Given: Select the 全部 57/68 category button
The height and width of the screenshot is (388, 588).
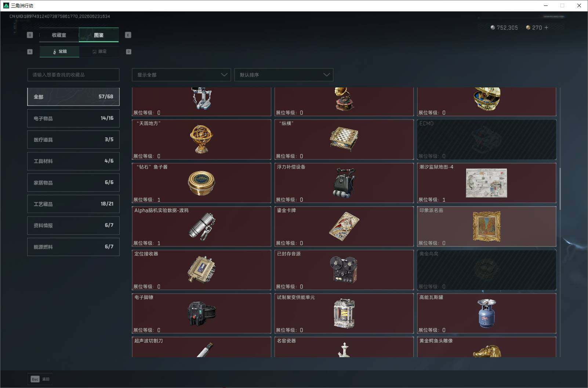Looking at the screenshot, I should click(73, 97).
